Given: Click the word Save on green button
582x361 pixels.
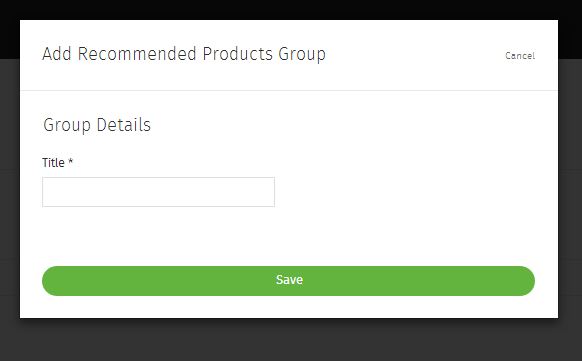Looking at the screenshot, I should coord(289,280).
